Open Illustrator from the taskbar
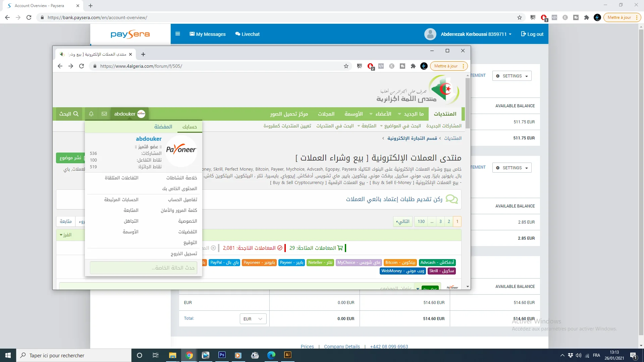 point(287,355)
